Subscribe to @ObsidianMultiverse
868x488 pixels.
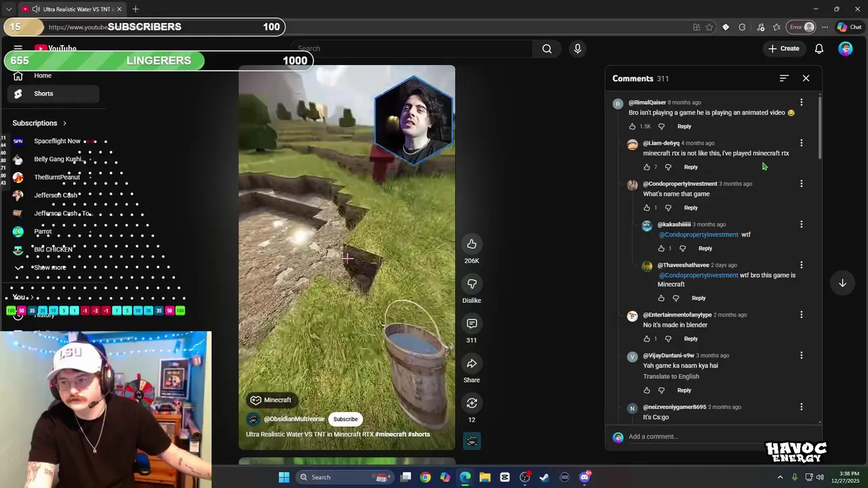[345, 419]
